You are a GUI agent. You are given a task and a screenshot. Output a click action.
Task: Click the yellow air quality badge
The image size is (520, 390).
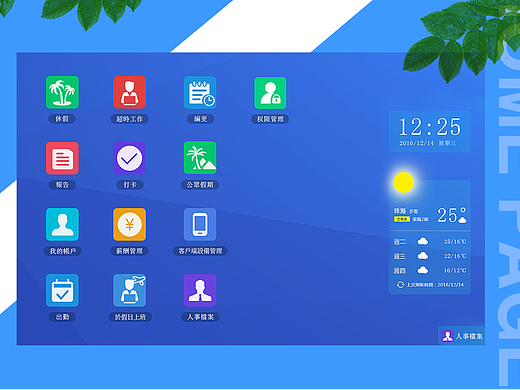402,219
